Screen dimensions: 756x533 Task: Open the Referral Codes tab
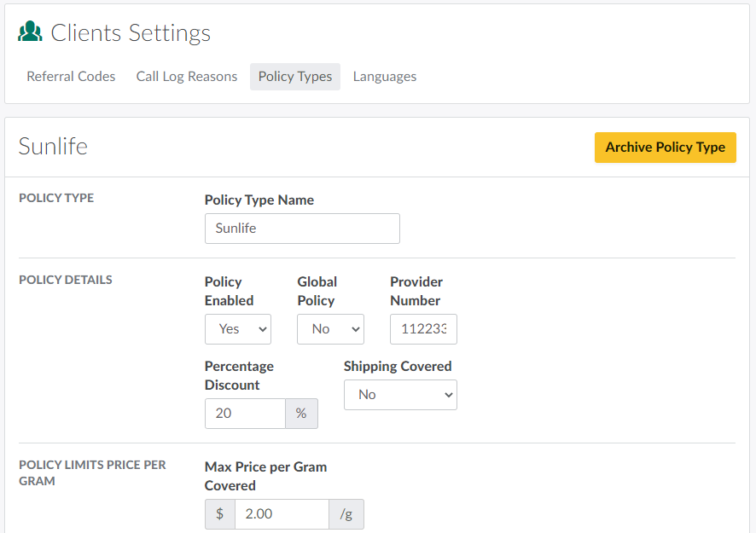pos(71,77)
